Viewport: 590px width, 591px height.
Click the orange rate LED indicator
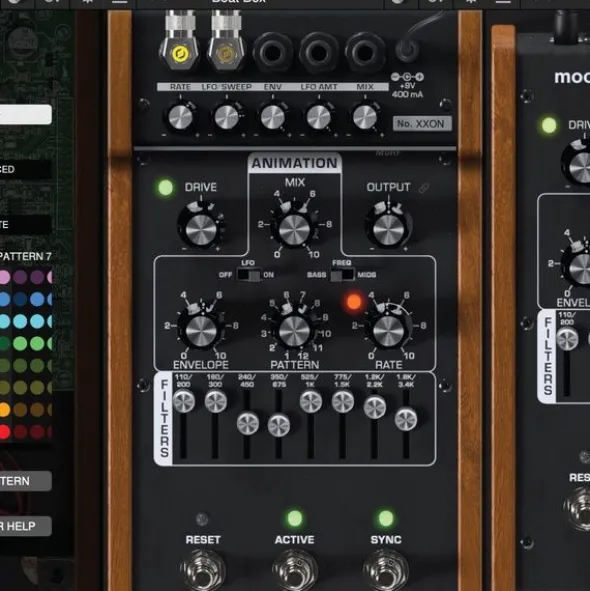coord(354,302)
